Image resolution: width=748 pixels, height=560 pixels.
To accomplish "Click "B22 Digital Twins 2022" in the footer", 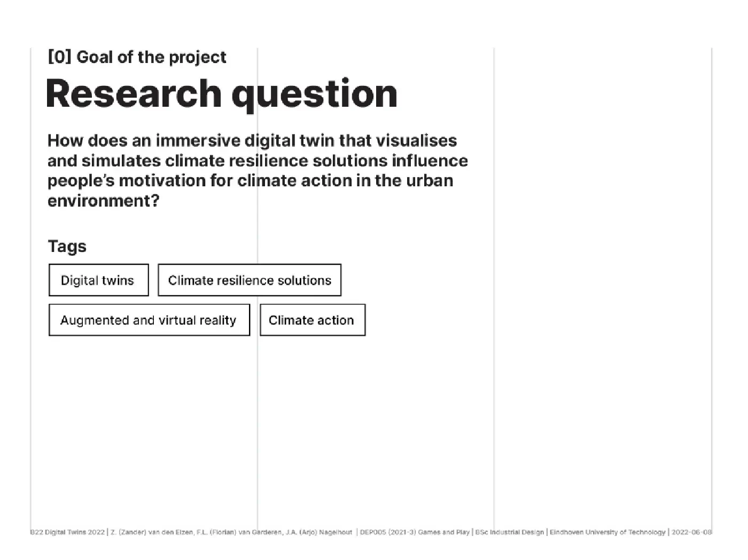I will [x=67, y=532].
